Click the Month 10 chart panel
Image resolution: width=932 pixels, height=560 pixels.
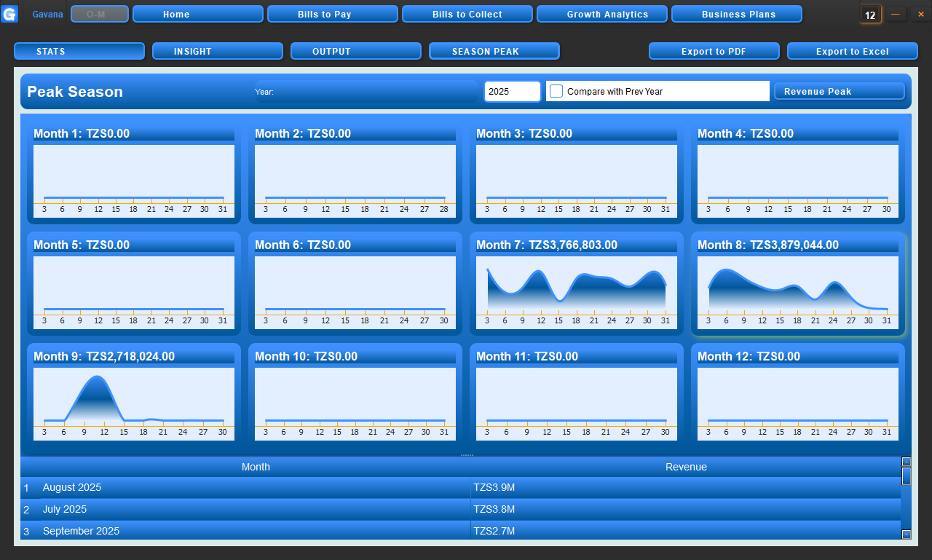355,396
